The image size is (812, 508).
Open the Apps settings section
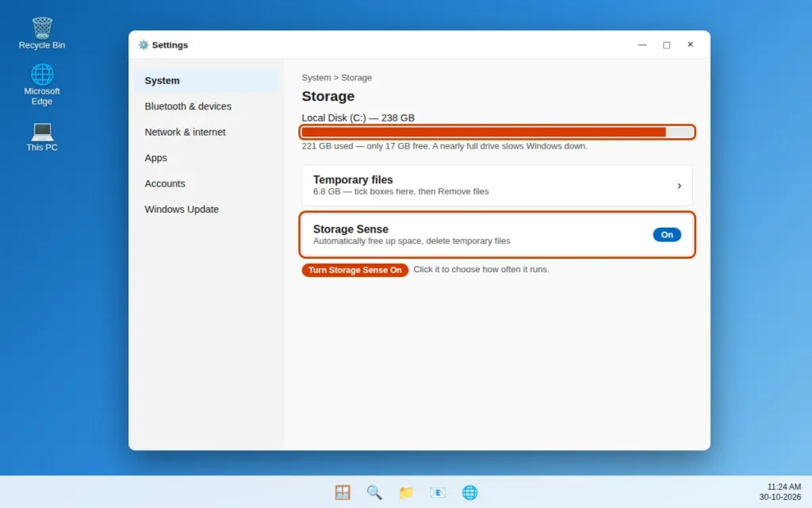pos(206,158)
